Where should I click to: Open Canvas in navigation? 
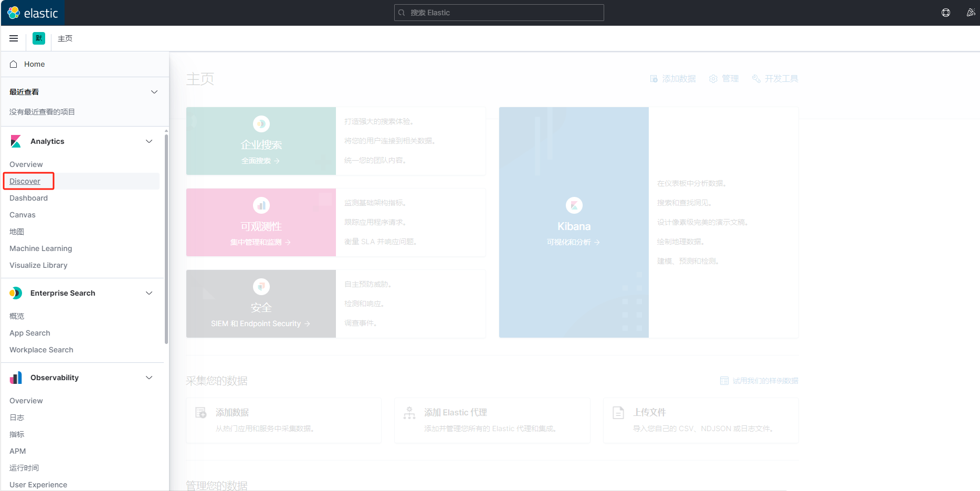coord(23,215)
